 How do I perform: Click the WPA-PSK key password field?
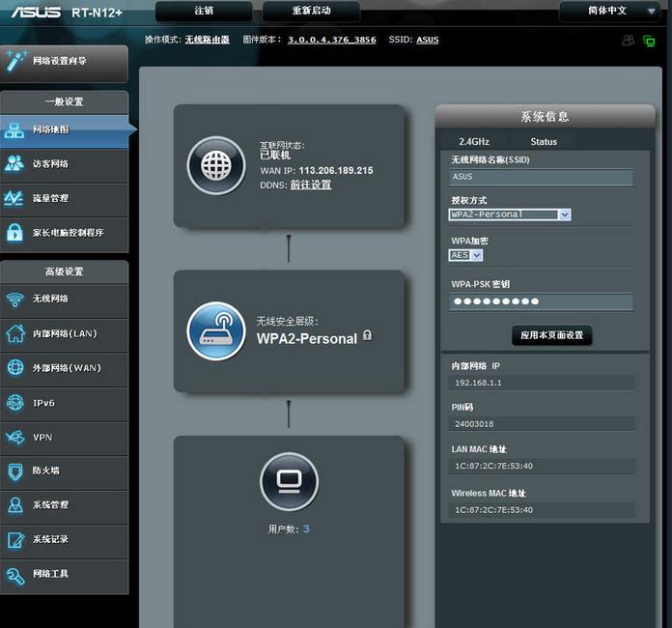(541, 301)
